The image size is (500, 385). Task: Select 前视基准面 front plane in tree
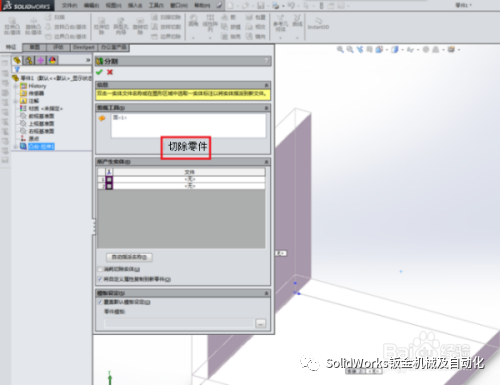(x=41, y=116)
